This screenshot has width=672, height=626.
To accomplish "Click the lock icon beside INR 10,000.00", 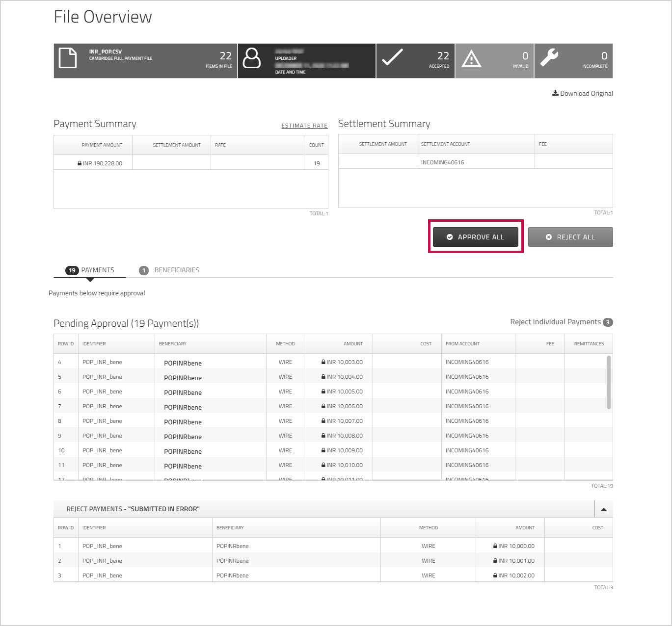I will (x=495, y=546).
